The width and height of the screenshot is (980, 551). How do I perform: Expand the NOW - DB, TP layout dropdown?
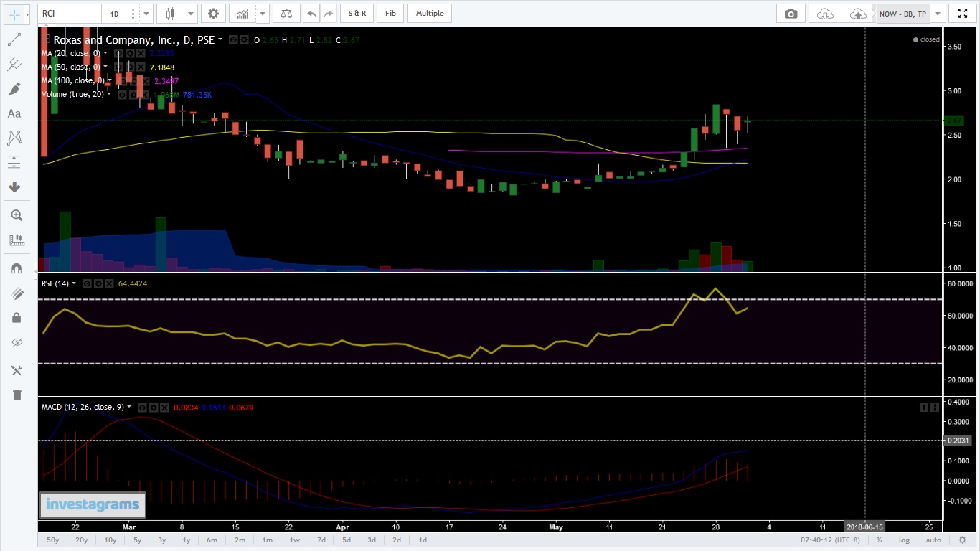pos(937,13)
